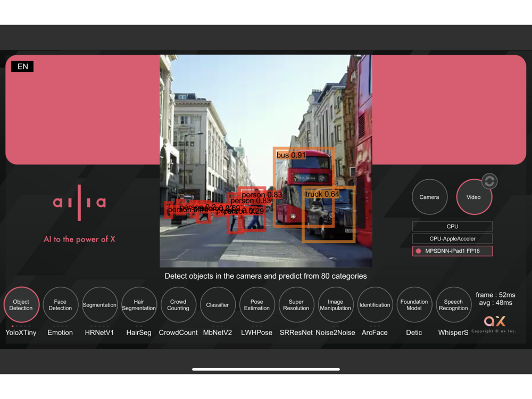This screenshot has height=399, width=532.
Task: Click the 'AI to the power of X' tagline
Action: click(x=79, y=239)
